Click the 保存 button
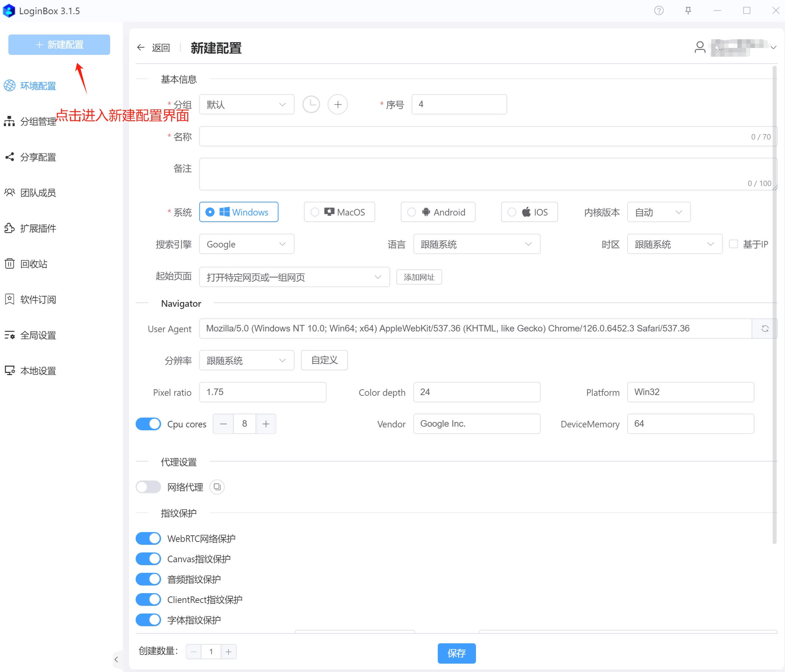This screenshot has width=785, height=672. (456, 653)
